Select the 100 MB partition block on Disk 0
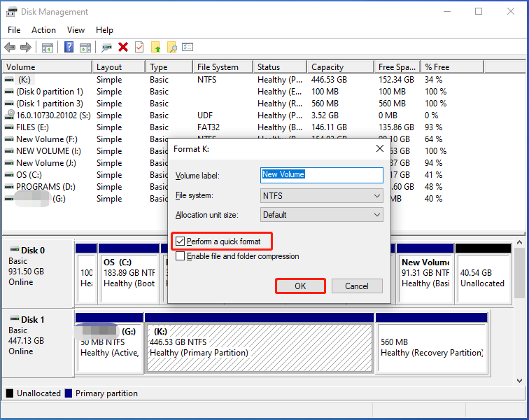This screenshot has width=529, height=420. click(86, 273)
